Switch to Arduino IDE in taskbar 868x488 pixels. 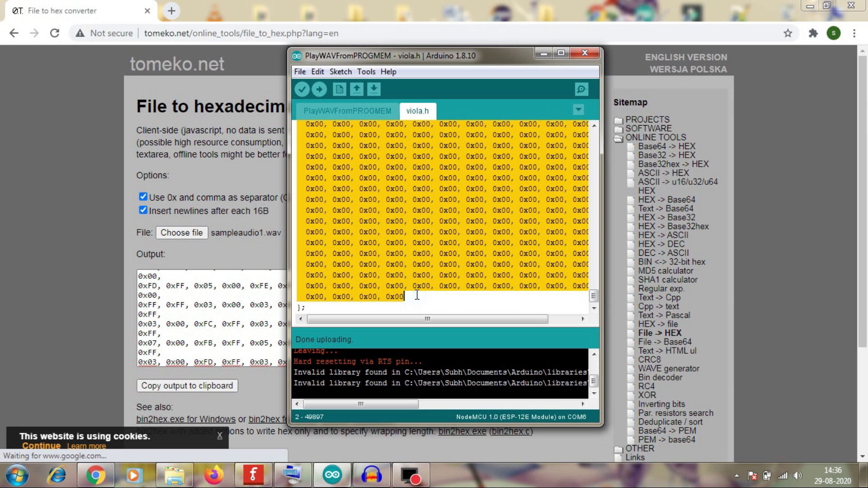click(x=332, y=475)
